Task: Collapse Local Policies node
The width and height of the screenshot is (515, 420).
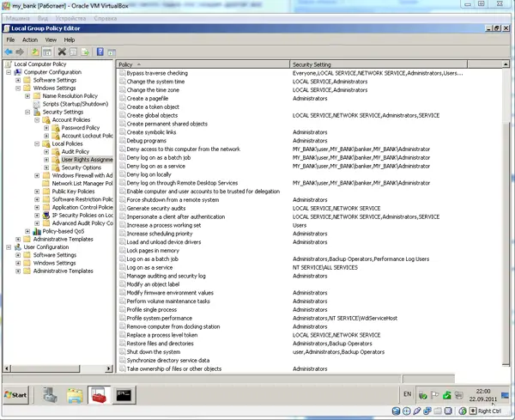Action: point(37,143)
